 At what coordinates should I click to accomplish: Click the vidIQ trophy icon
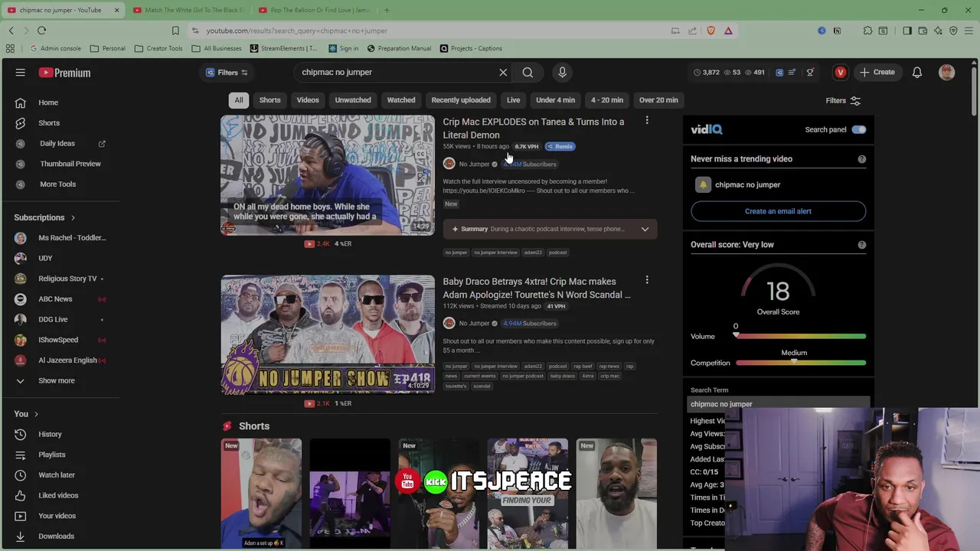[x=810, y=73]
